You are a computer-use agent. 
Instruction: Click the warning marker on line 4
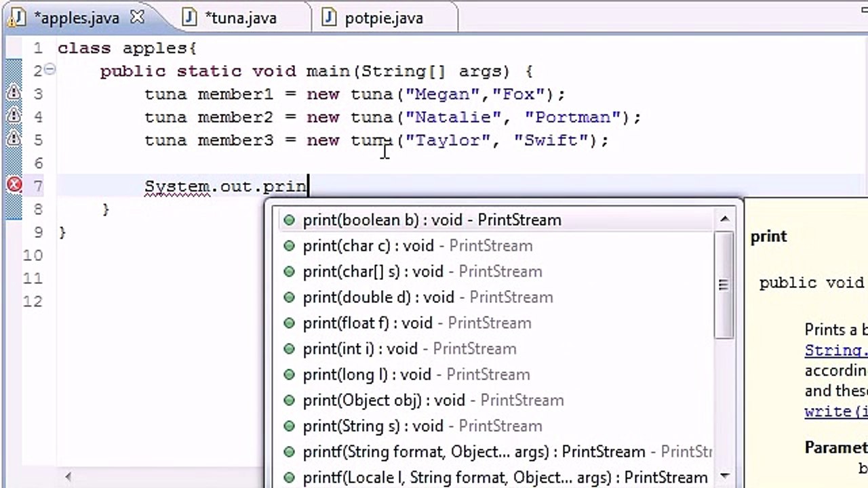pos(14,117)
